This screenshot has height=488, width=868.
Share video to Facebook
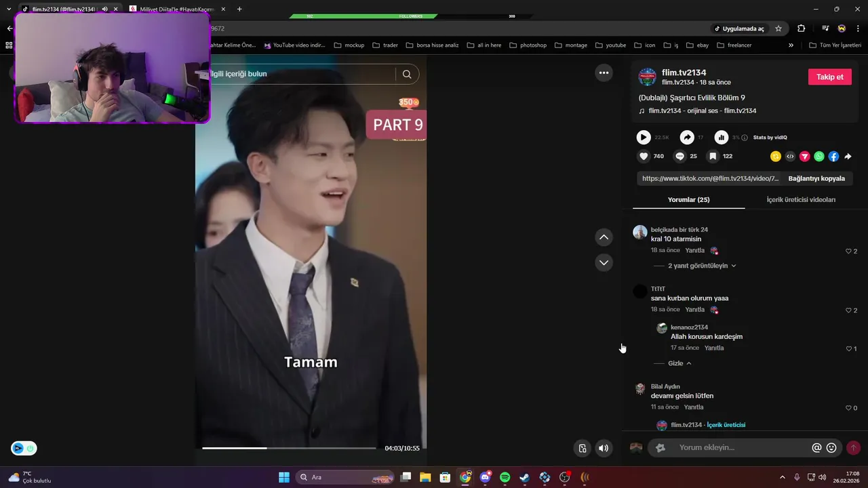pos(833,156)
